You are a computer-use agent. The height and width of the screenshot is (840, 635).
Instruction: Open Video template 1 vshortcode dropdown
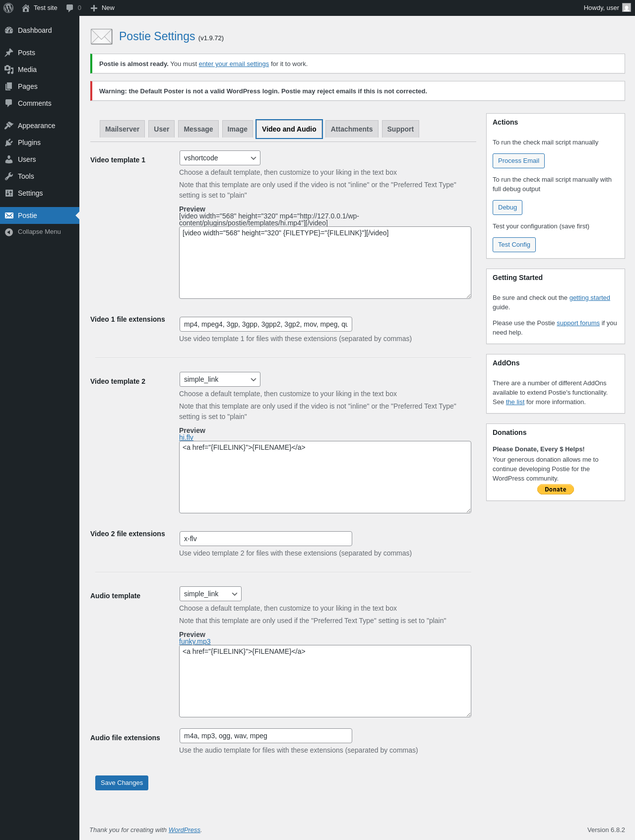tap(220, 158)
